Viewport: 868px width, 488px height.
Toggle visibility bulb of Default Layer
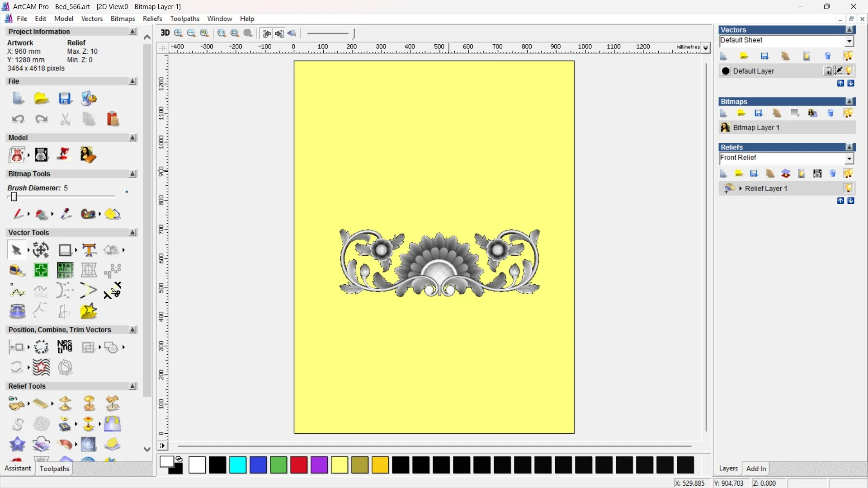[x=849, y=71]
